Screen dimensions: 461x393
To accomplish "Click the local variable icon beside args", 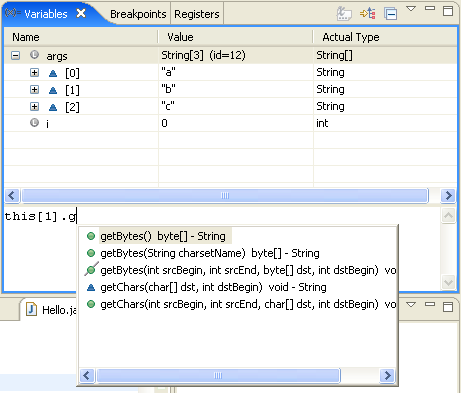I will click(x=34, y=55).
